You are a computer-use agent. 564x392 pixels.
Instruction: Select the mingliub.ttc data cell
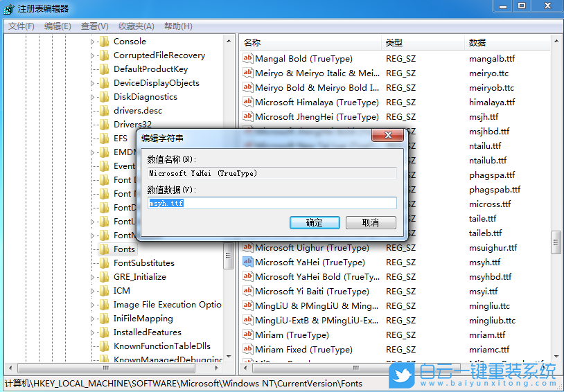tap(492, 320)
